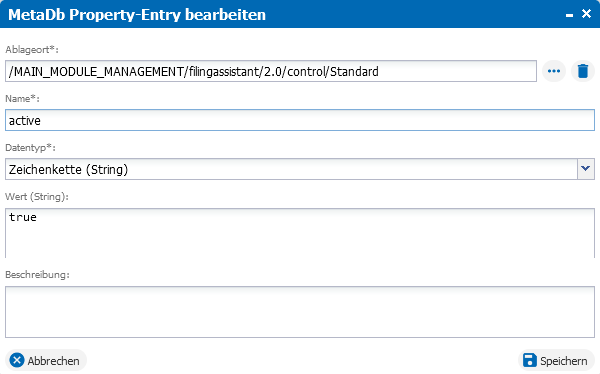Focus the Ablageort path input field
Viewport: 600px width, 374px height.
click(x=271, y=71)
